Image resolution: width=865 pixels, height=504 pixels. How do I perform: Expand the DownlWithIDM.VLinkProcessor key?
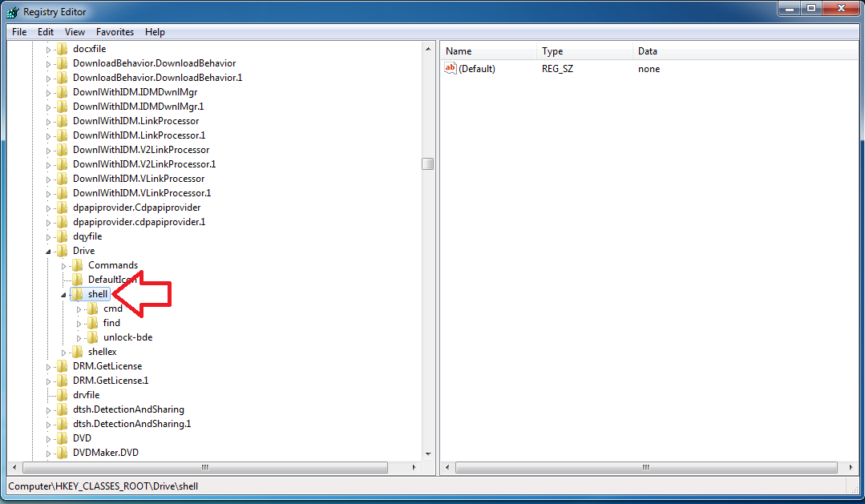click(48, 179)
